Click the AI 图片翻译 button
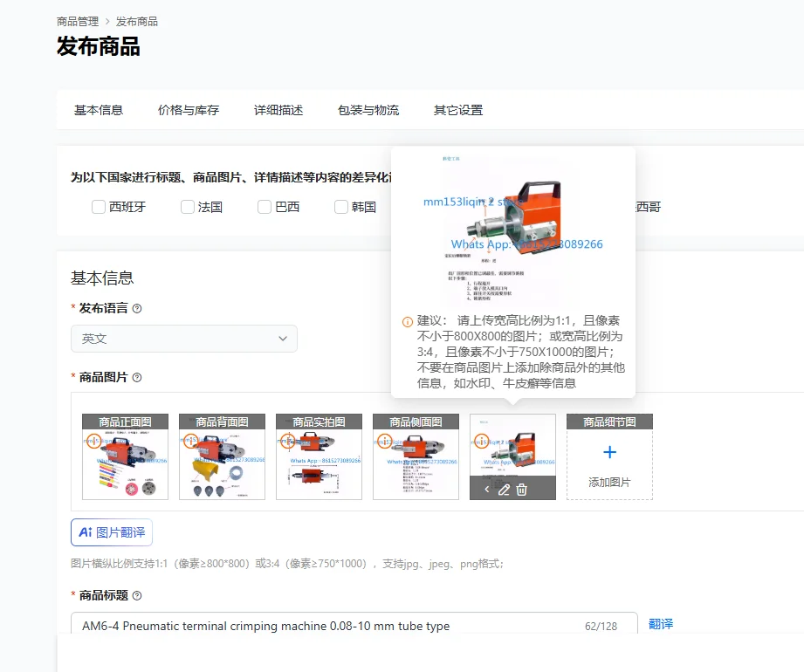 (112, 532)
